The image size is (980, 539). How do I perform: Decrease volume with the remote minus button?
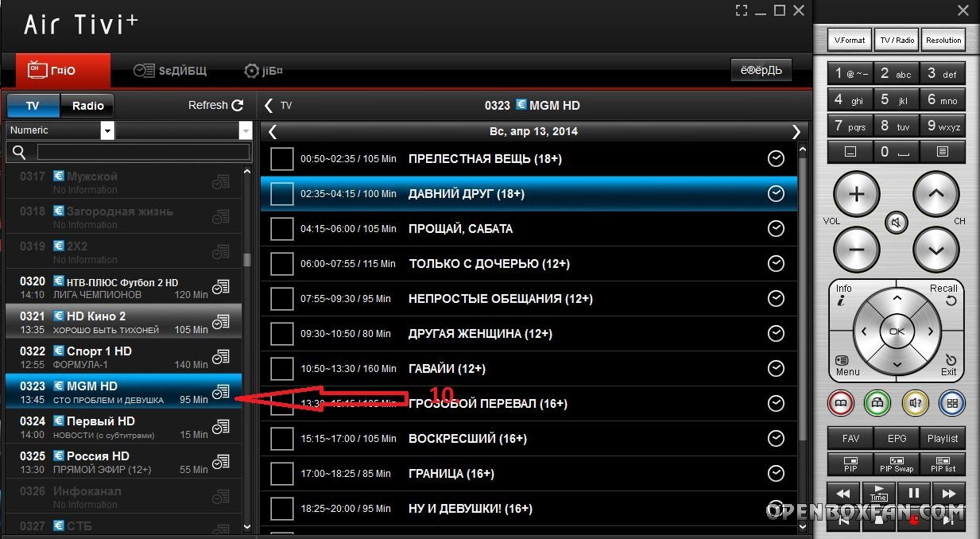(x=857, y=250)
